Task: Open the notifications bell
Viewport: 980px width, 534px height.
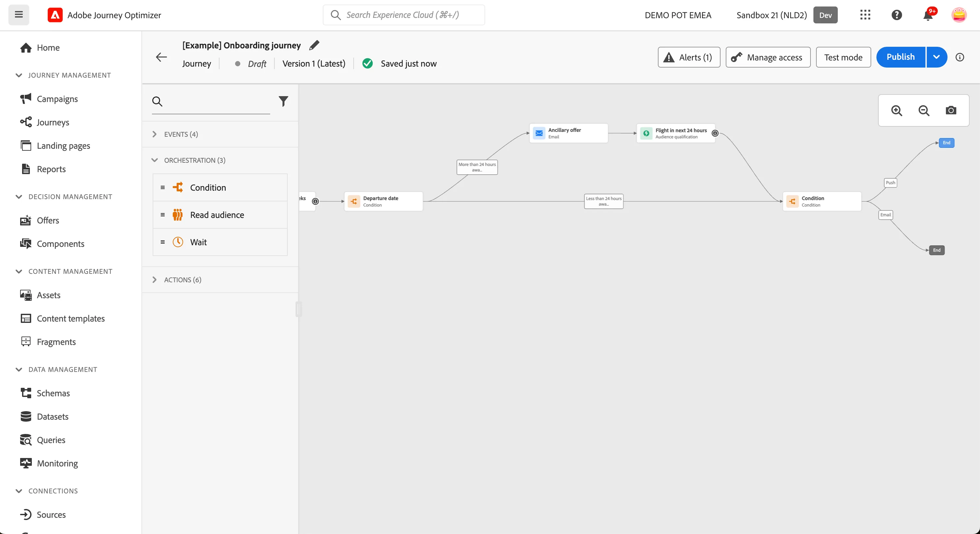Action: pos(928,15)
